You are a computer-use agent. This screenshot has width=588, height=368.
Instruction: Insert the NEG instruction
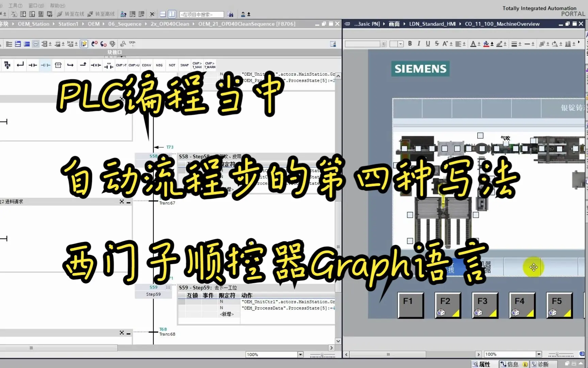click(159, 65)
